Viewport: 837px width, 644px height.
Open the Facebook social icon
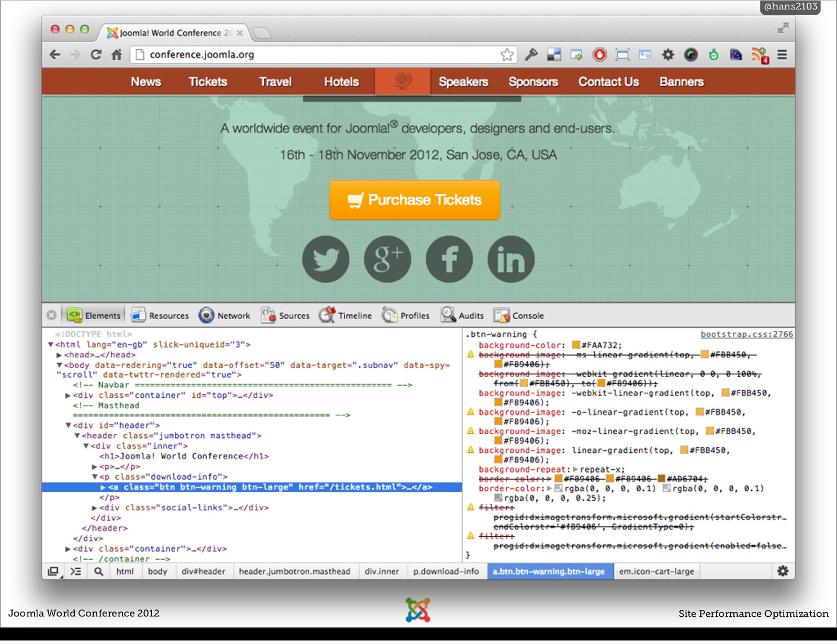(449, 259)
